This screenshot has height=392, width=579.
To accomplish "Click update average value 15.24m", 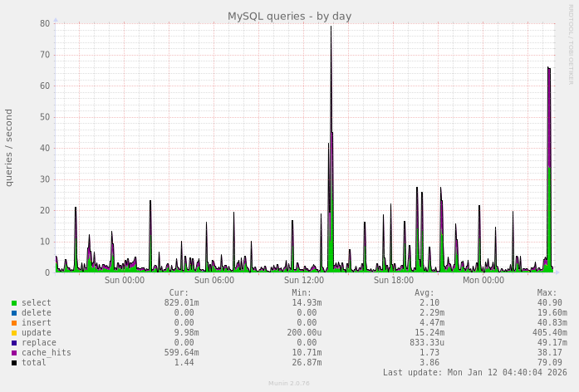I will [429, 332].
